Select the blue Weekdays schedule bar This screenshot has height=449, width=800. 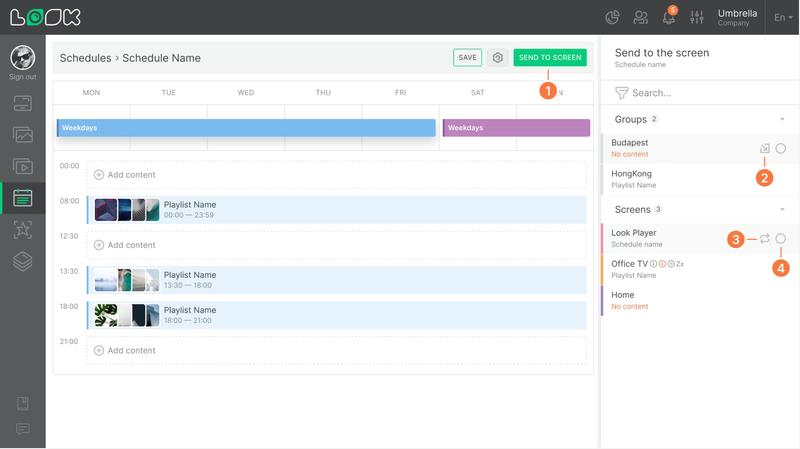click(x=246, y=128)
